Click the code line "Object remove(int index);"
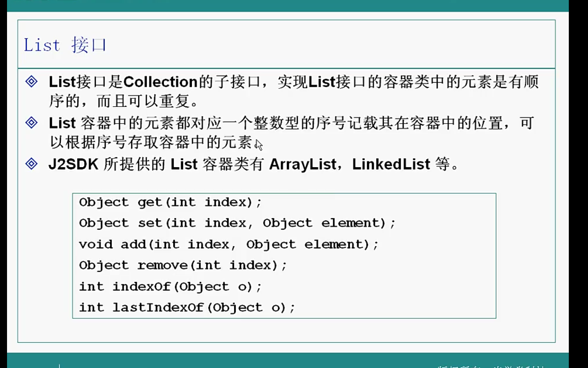Viewport: 588px width, 368px height. tap(183, 265)
